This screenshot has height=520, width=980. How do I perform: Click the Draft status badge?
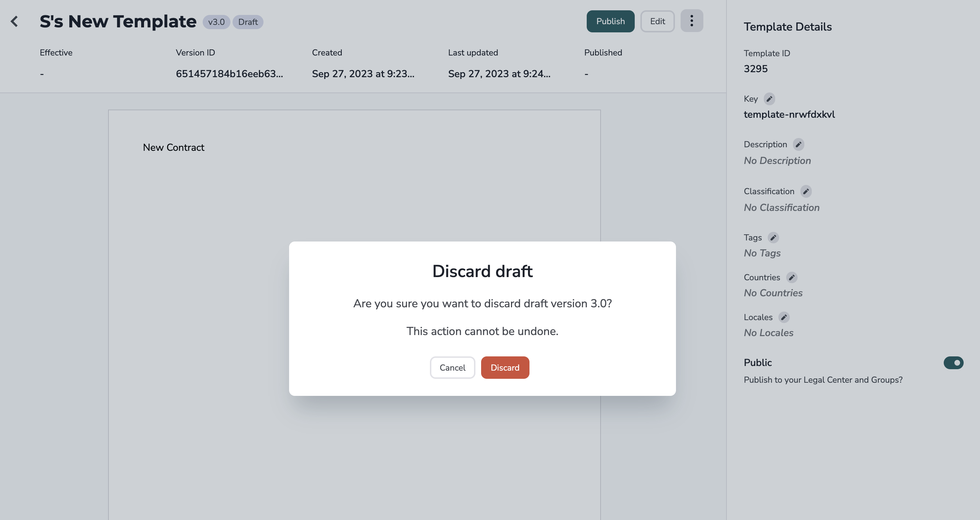click(x=248, y=22)
